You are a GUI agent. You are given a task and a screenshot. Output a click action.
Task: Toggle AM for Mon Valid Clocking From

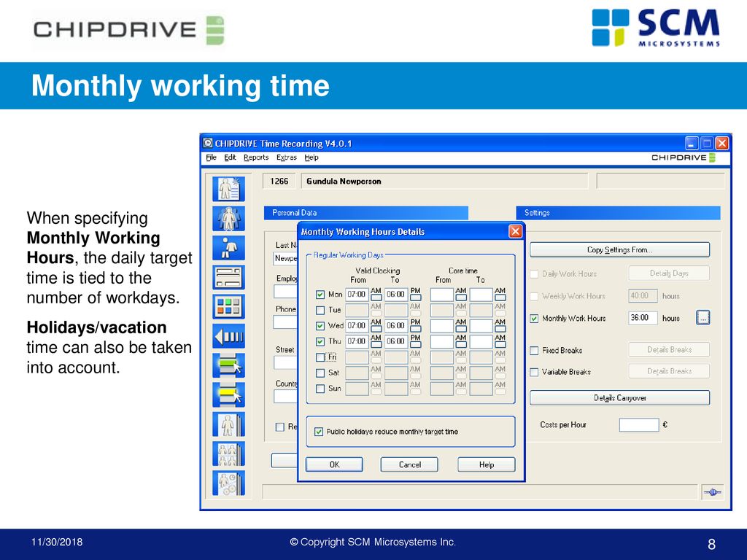click(376, 297)
